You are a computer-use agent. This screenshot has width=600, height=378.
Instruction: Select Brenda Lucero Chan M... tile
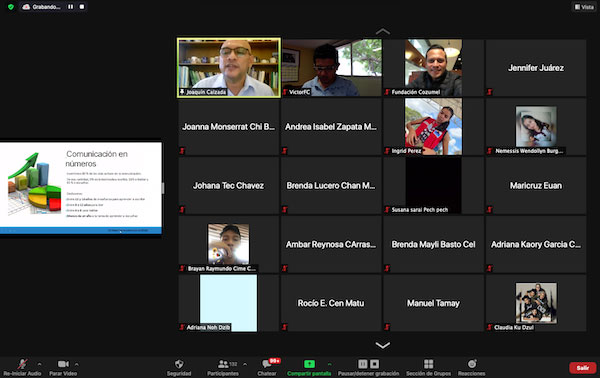coord(331,186)
